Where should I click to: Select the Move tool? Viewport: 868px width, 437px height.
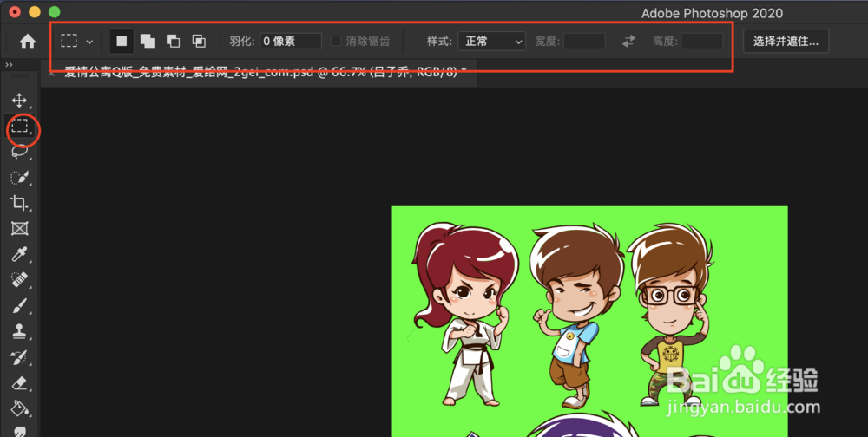point(19,100)
